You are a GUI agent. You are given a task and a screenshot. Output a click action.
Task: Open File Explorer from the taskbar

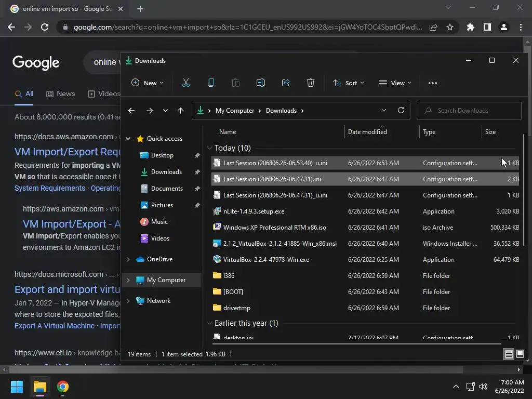pos(39,387)
